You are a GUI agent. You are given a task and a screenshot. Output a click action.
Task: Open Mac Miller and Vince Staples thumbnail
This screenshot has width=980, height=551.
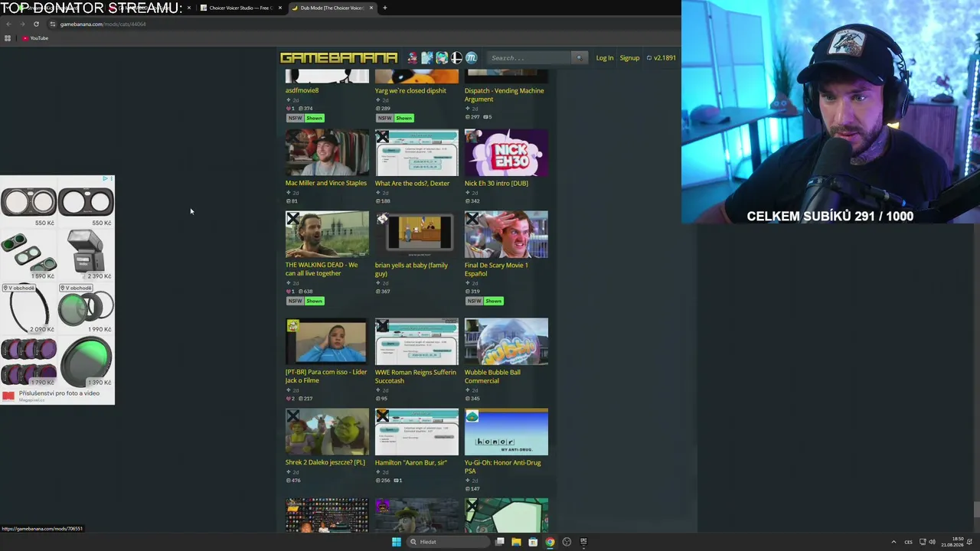(x=327, y=153)
